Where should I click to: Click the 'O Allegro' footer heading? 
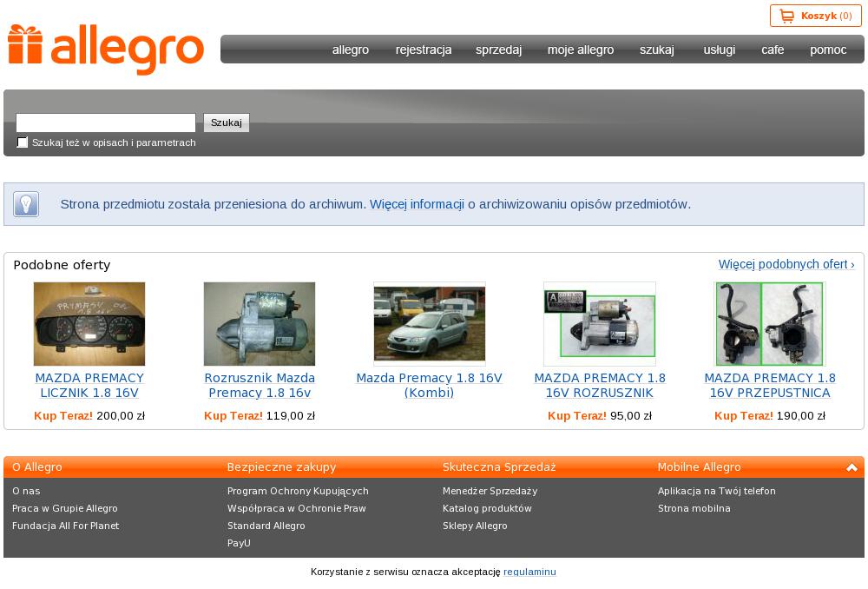(x=37, y=467)
